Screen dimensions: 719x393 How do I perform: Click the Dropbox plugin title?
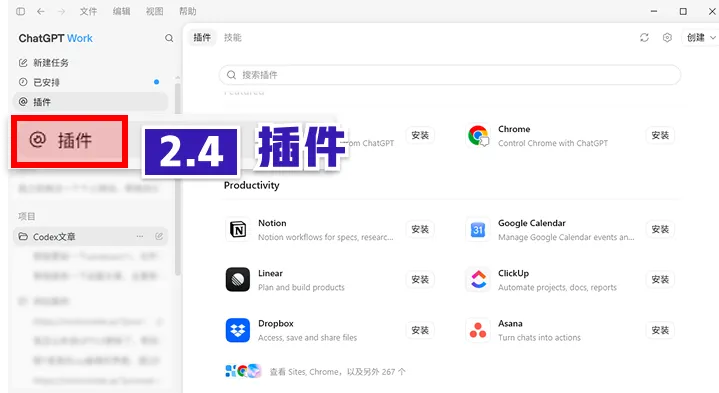click(x=276, y=323)
